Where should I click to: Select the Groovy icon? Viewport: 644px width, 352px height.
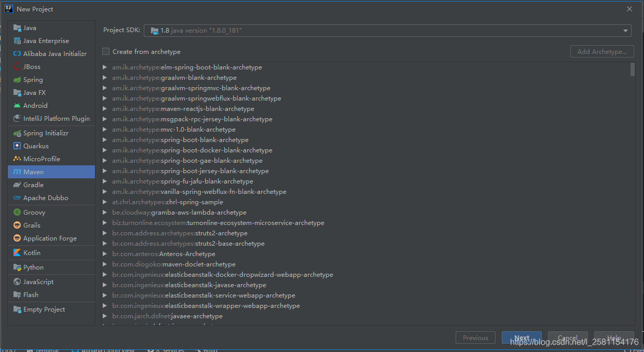(x=17, y=213)
